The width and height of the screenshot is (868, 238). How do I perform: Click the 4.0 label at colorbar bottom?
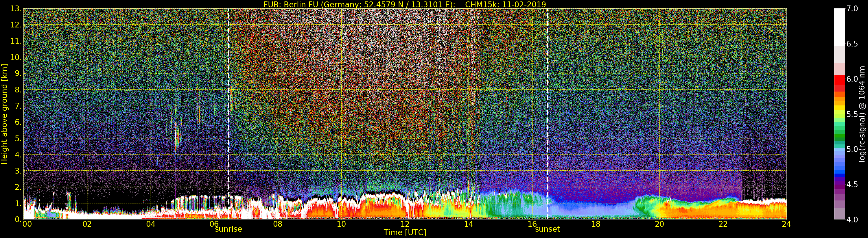852,220
